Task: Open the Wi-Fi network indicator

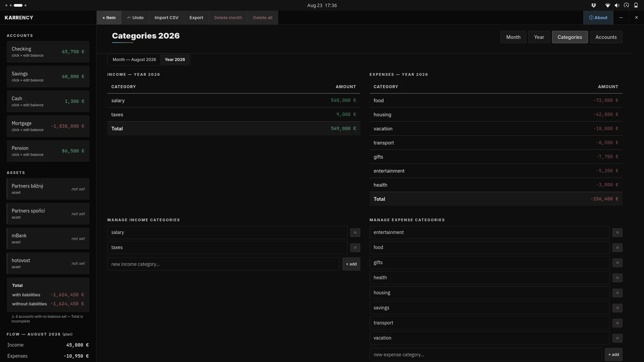Action: pyautogui.click(x=607, y=5)
